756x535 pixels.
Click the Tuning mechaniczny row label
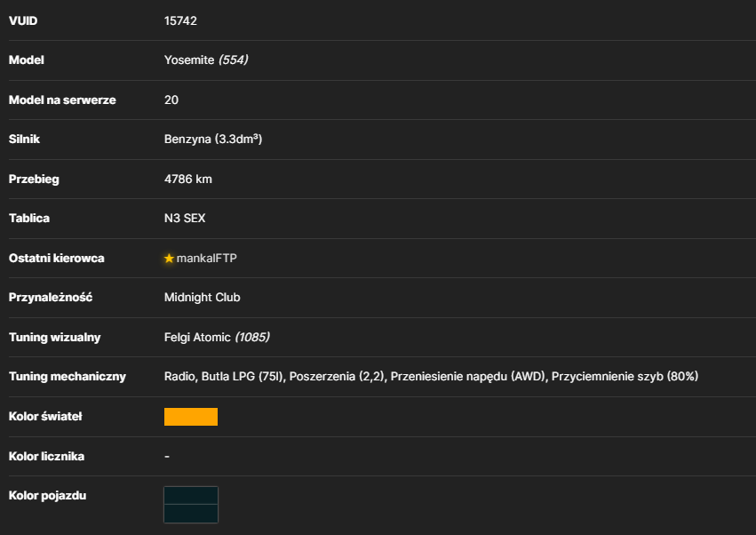67,376
